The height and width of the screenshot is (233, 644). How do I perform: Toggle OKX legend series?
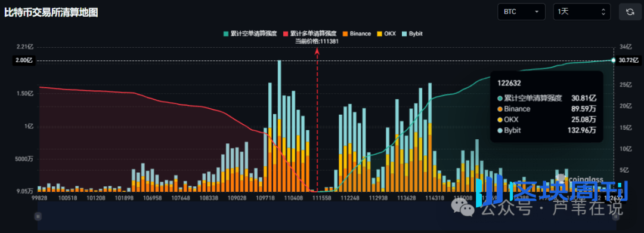[386, 34]
